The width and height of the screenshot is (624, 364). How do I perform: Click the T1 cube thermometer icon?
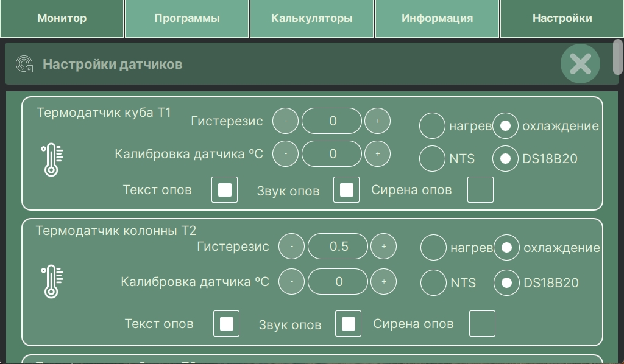pos(51,159)
